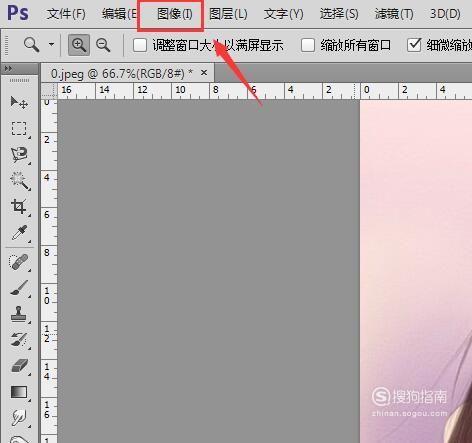Select the Healing Brush tool
The height and width of the screenshot is (443, 472).
[x=19, y=262]
